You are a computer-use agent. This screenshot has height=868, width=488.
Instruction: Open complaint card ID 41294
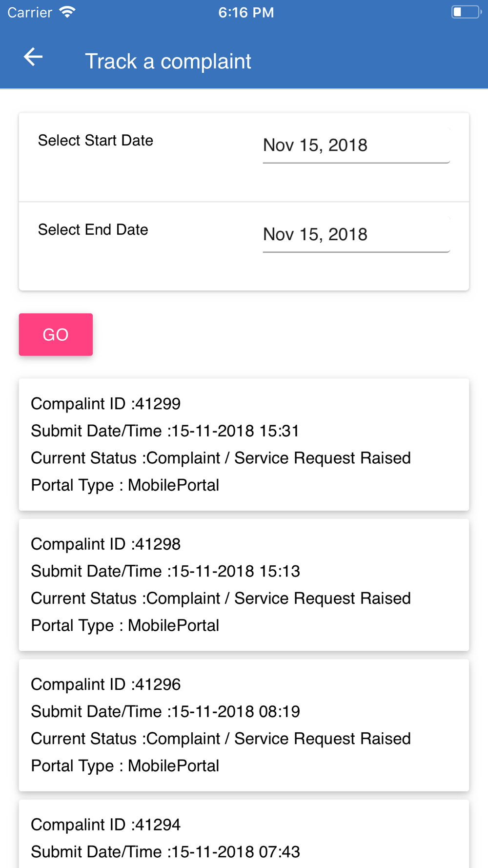pos(244,834)
